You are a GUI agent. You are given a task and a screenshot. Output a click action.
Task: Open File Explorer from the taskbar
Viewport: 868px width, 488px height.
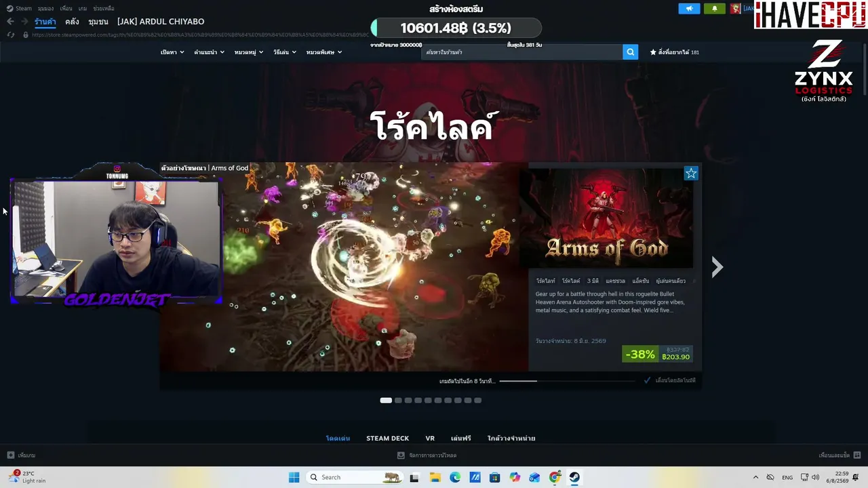point(435,477)
